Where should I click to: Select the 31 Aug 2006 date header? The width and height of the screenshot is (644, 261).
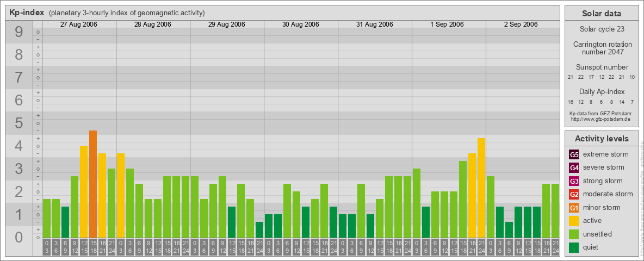pyautogui.click(x=375, y=24)
